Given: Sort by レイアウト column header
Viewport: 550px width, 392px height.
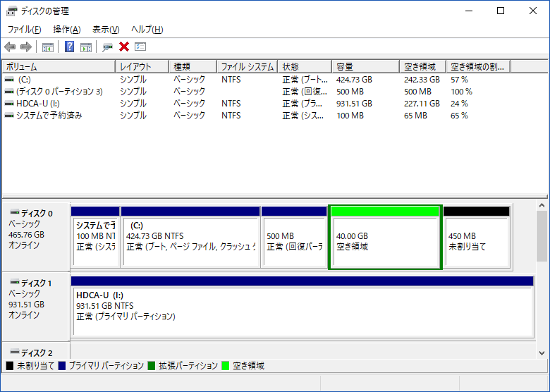Looking at the screenshot, I should point(142,66).
